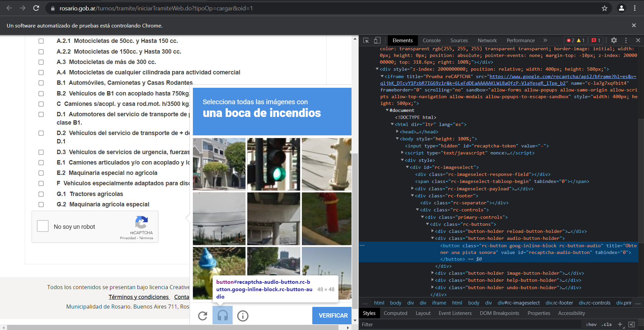Reload the page with the refresh icon
This screenshot has height=330, width=644.
coord(36,8)
